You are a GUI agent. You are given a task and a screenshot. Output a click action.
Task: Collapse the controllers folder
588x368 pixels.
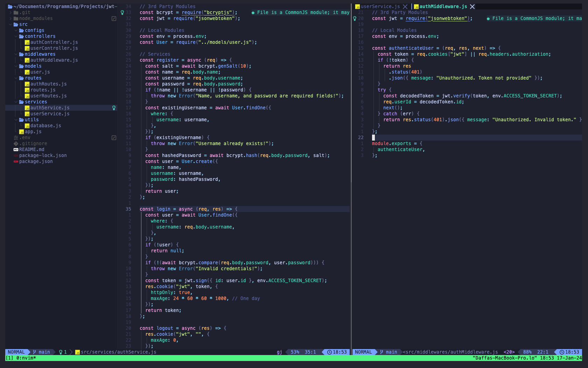coord(16,36)
